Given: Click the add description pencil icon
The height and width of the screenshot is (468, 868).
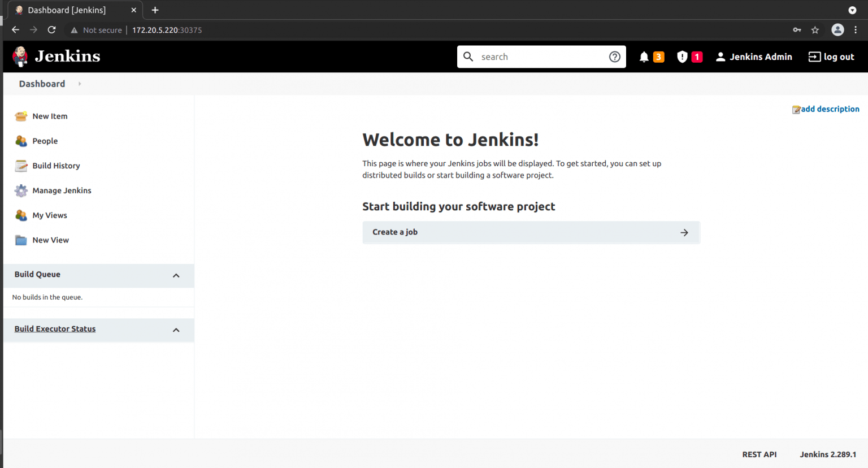Looking at the screenshot, I should click(796, 109).
